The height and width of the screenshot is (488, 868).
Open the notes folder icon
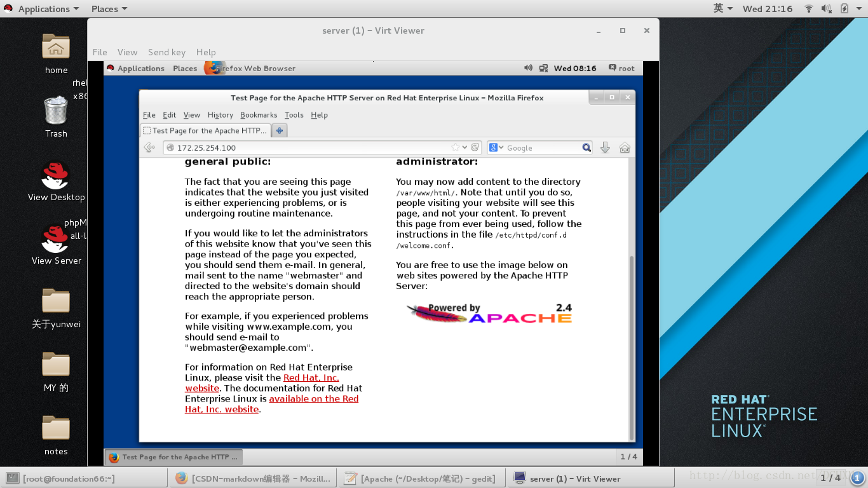56,428
